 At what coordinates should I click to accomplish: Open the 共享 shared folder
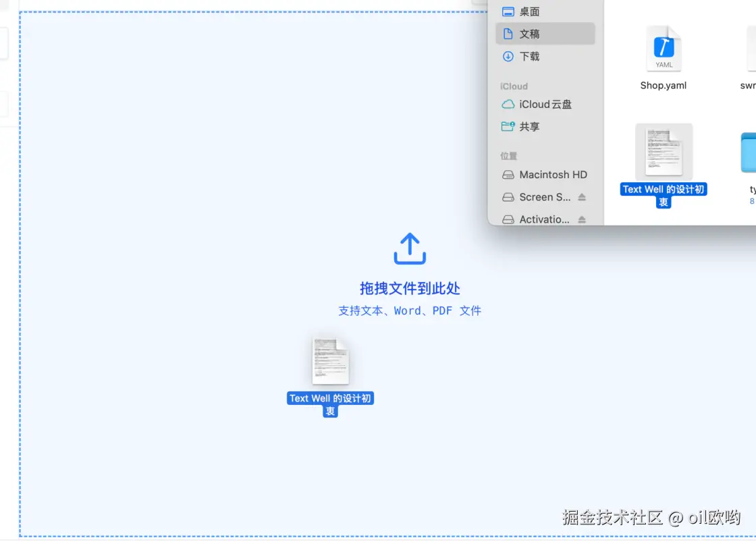pos(545,126)
